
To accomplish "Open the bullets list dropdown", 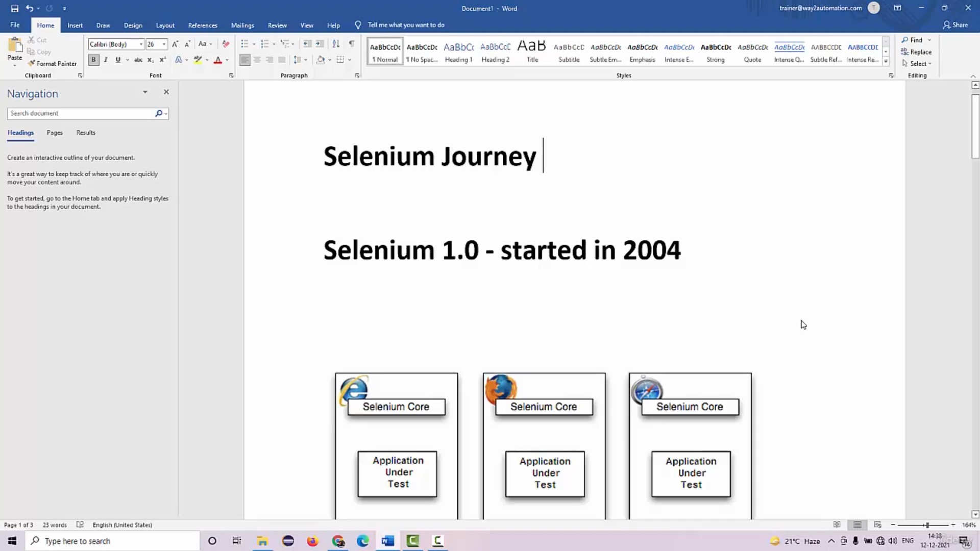I will click(254, 44).
